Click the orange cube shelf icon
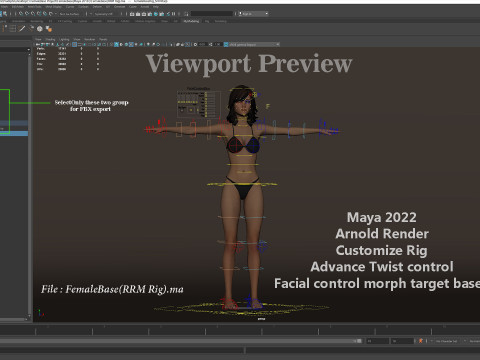 (49, 29)
